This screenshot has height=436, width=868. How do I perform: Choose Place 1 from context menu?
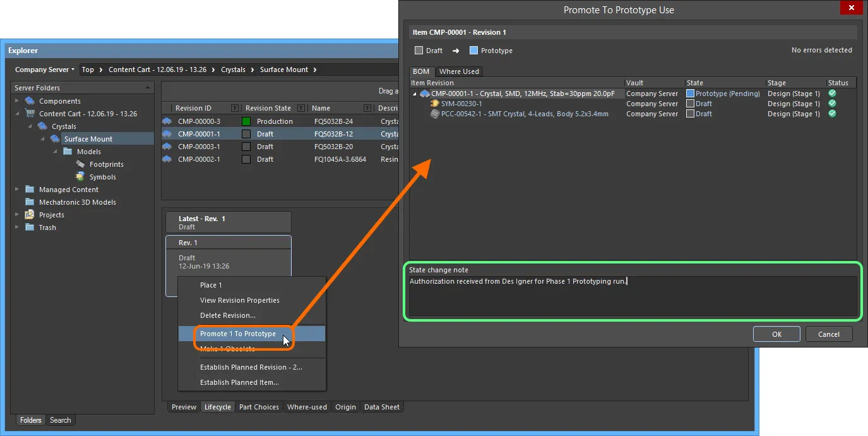252,285
